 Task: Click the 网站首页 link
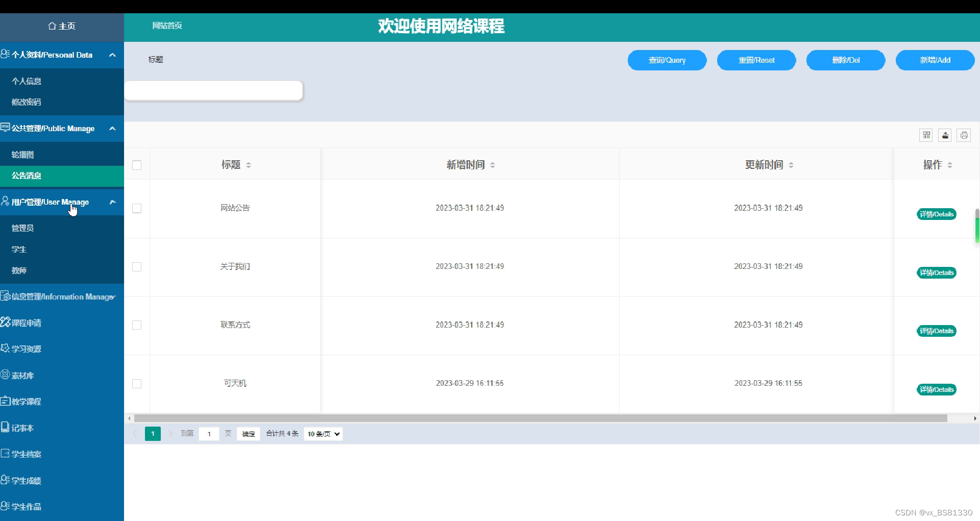[167, 26]
